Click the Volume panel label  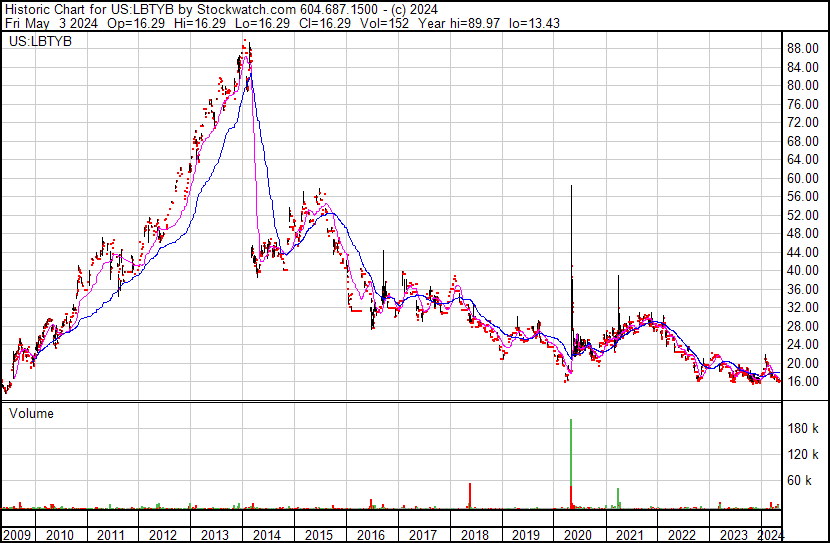[31, 413]
